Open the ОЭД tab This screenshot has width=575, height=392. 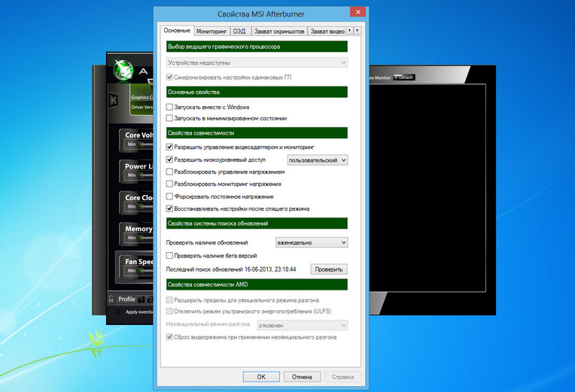pos(239,31)
